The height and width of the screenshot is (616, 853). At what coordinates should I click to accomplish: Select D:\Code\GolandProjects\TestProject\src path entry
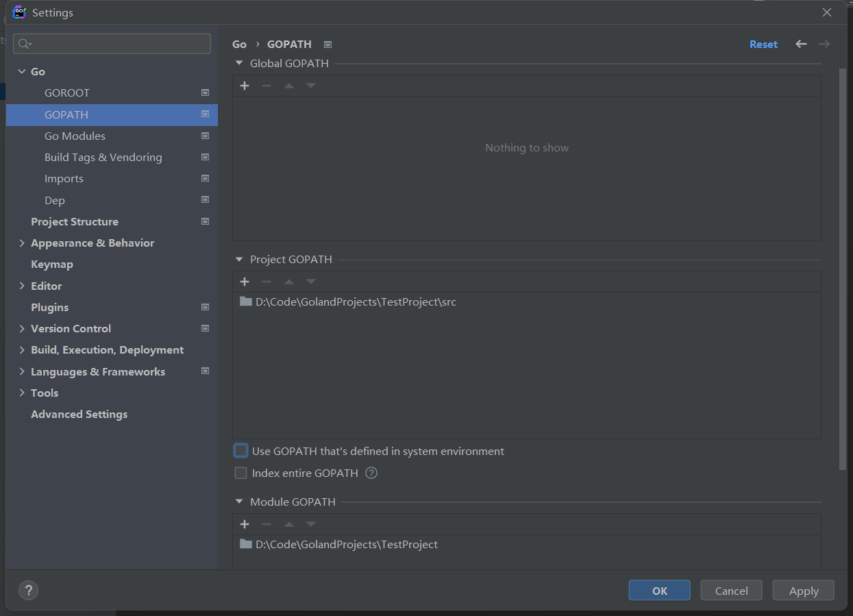(x=526, y=301)
